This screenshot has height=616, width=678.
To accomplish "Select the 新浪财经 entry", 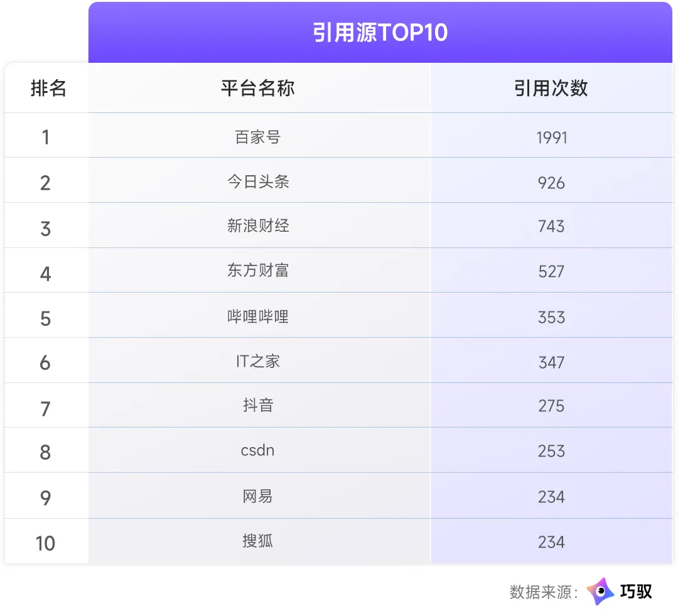I will (x=258, y=226).
